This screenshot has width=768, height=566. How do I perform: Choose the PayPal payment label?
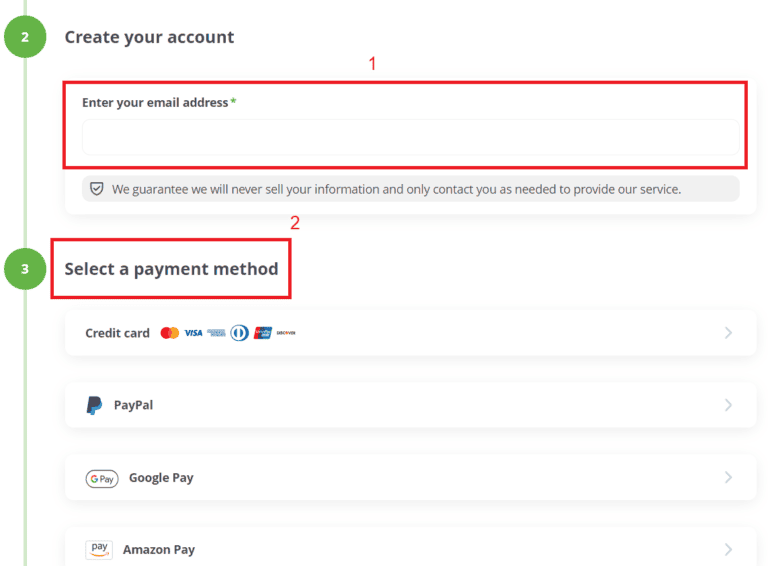133,405
